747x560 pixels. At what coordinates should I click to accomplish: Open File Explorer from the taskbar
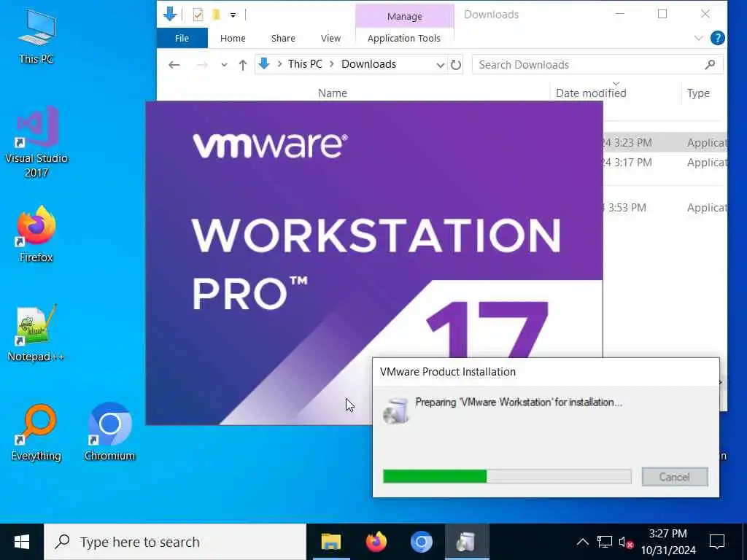click(x=331, y=542)
